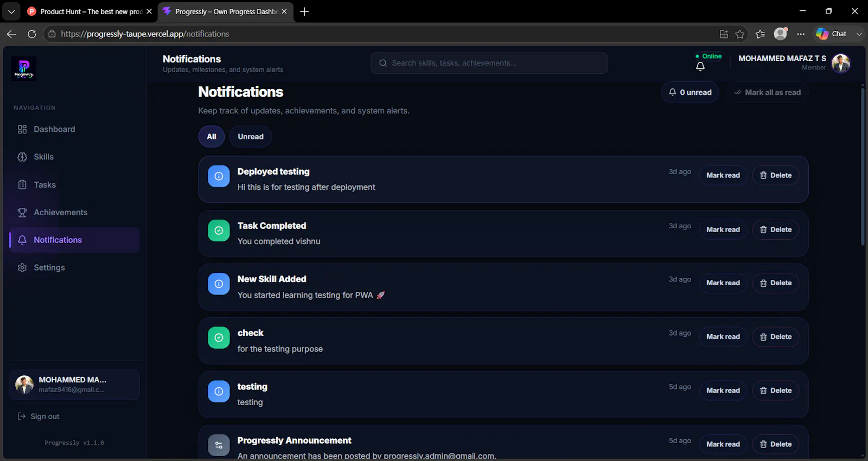Mark Deployed testing as read
The image size is (868, 461).
pyautogui.click(x=723, y=175)
